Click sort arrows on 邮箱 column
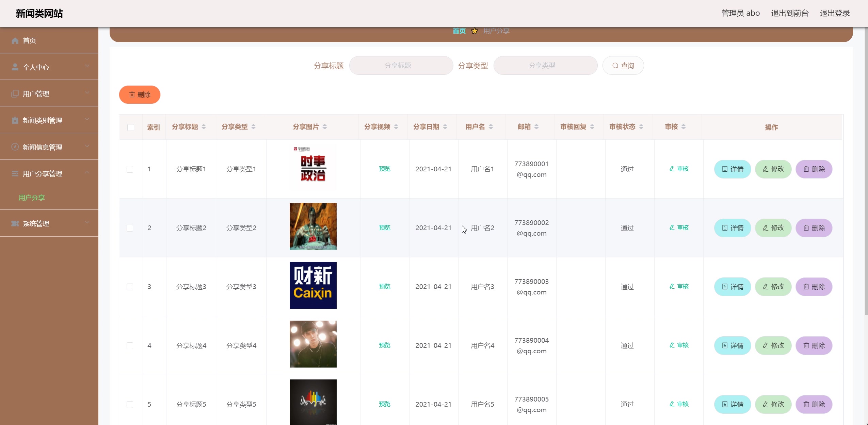868x425 pixels. point(536,127)
